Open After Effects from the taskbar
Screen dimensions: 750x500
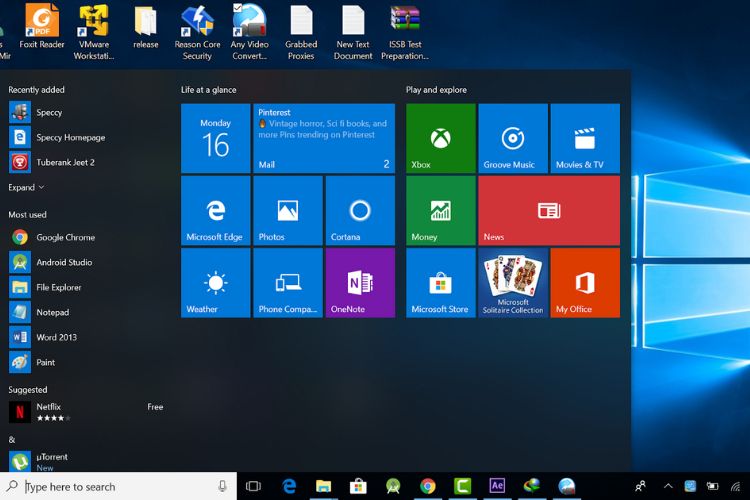497,486
